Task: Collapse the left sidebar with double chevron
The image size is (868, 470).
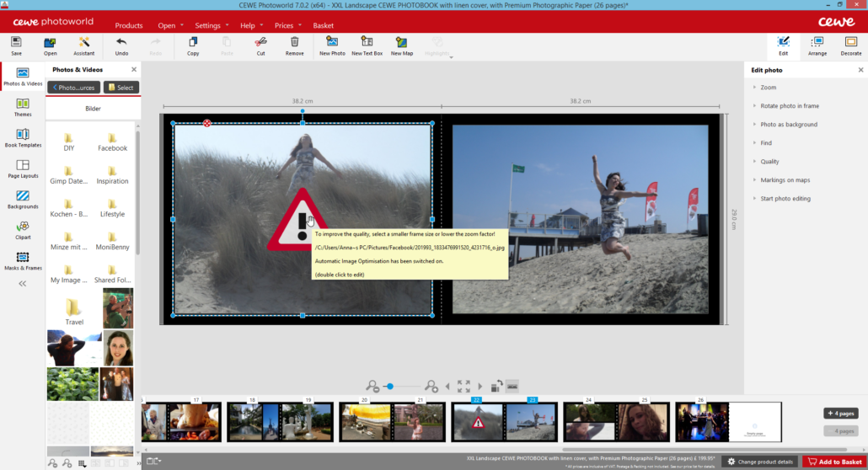Action: coord(23,284)
